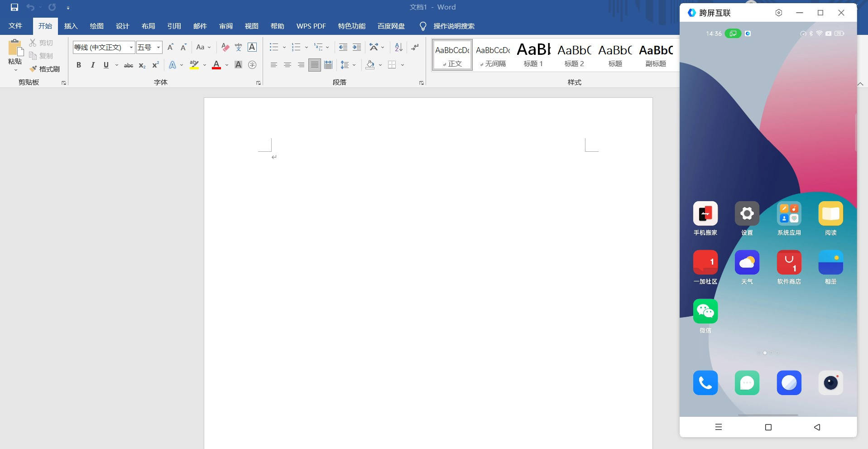The height and width of the screenshot is (449, 868).
Task: Click the numbered list icon
Action: click(x=296, y=47)
